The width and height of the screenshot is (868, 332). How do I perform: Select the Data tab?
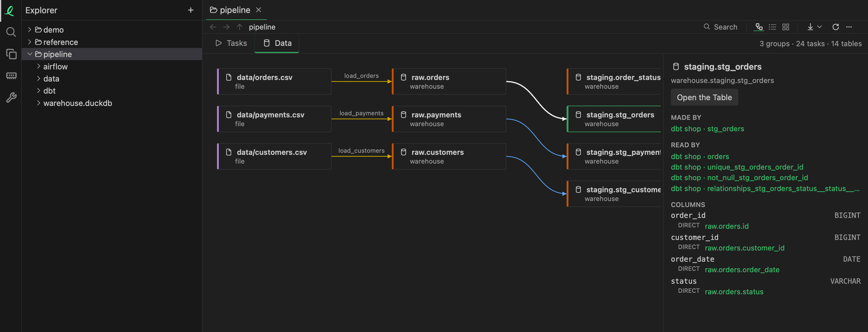pyautogui.click(x=277, y=43)
